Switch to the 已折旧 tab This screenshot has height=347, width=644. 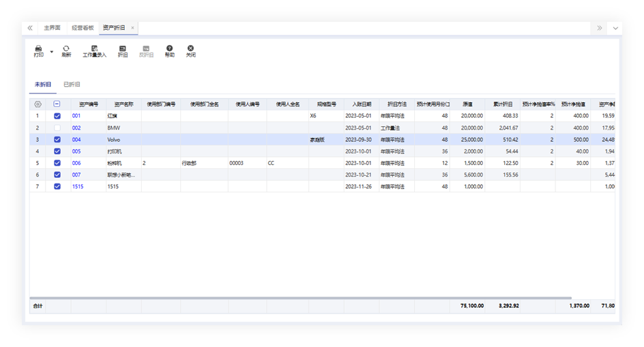click(72, 85)
